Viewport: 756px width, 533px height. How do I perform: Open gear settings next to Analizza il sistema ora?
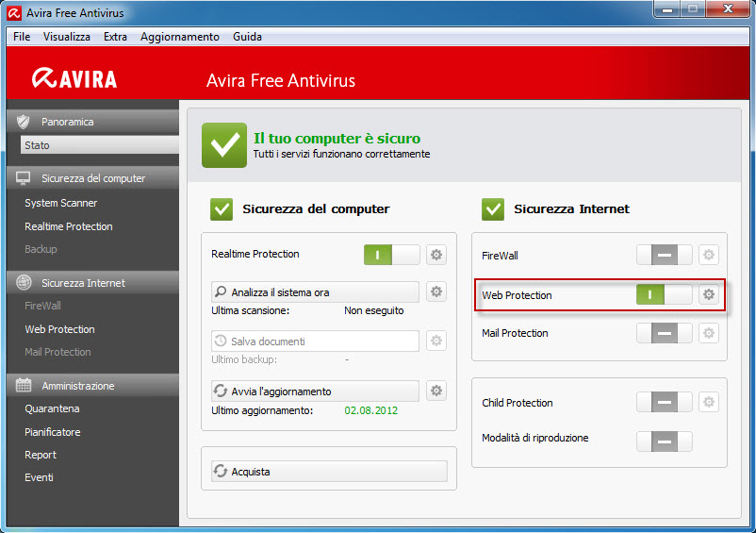(436, 291)
